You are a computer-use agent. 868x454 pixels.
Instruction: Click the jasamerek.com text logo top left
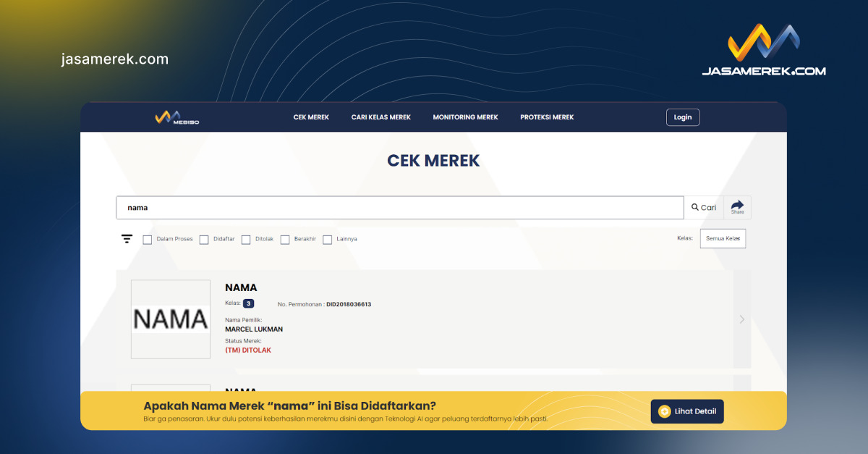tap(114, 59)
